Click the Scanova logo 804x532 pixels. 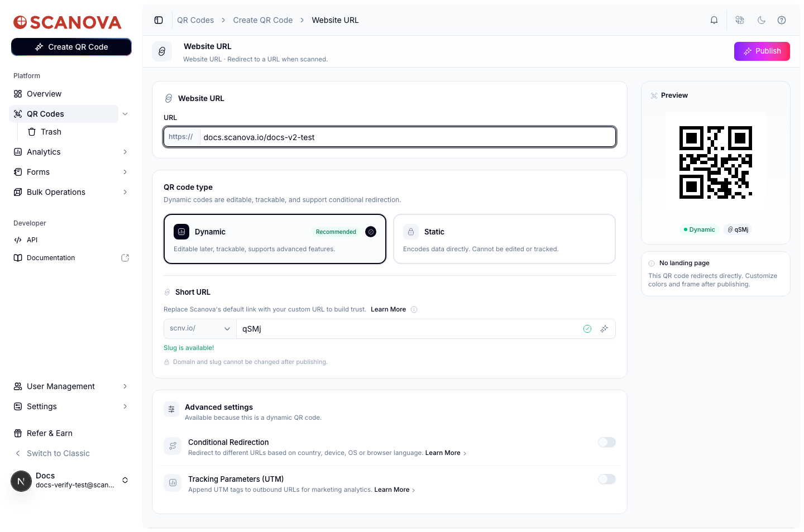point(68,22)
